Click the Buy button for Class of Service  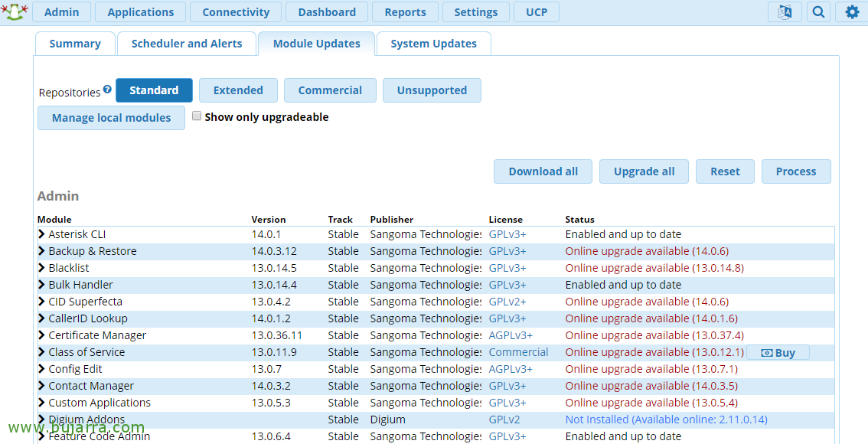[x=778, y=353]
